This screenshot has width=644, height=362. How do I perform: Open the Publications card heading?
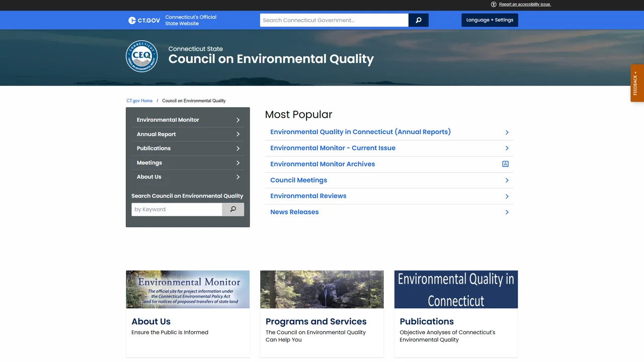(427, 321)
